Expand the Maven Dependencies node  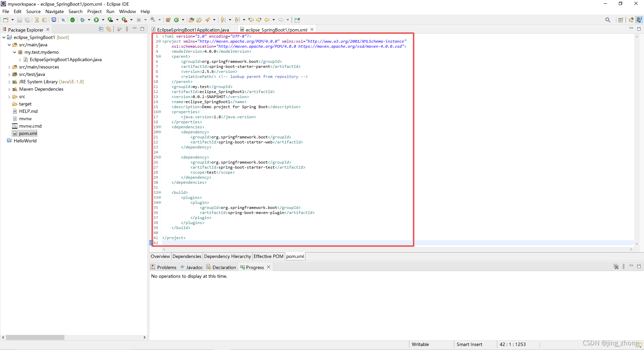pos(9,89)
